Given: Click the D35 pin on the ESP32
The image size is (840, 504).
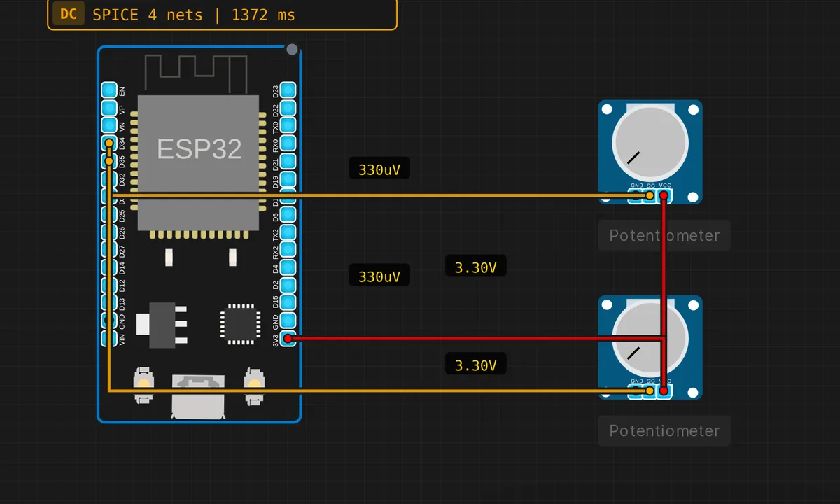Looking at the screenshot, I should pos(109,161).
